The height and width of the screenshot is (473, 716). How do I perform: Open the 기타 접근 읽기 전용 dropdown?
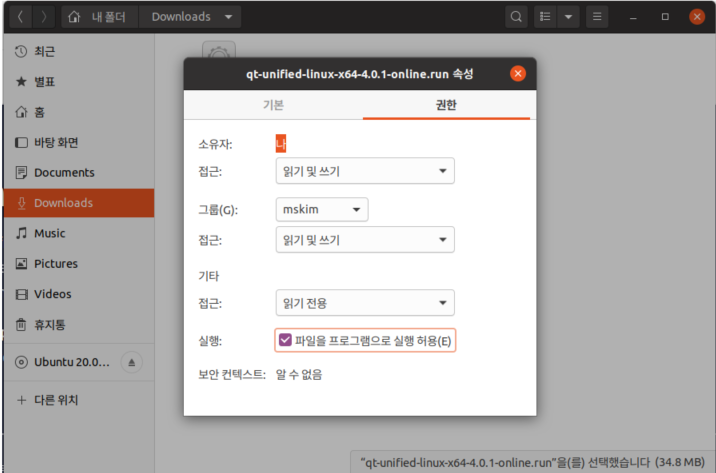pos(365,303)
